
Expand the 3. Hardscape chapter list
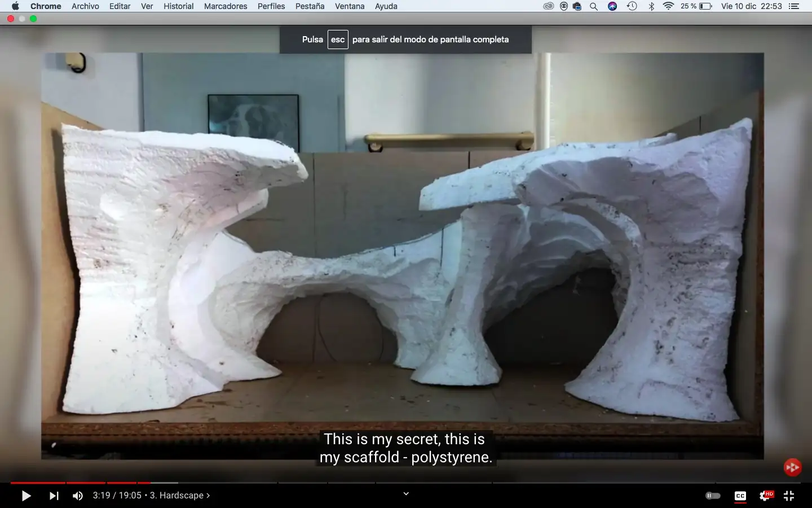[180, 496]
